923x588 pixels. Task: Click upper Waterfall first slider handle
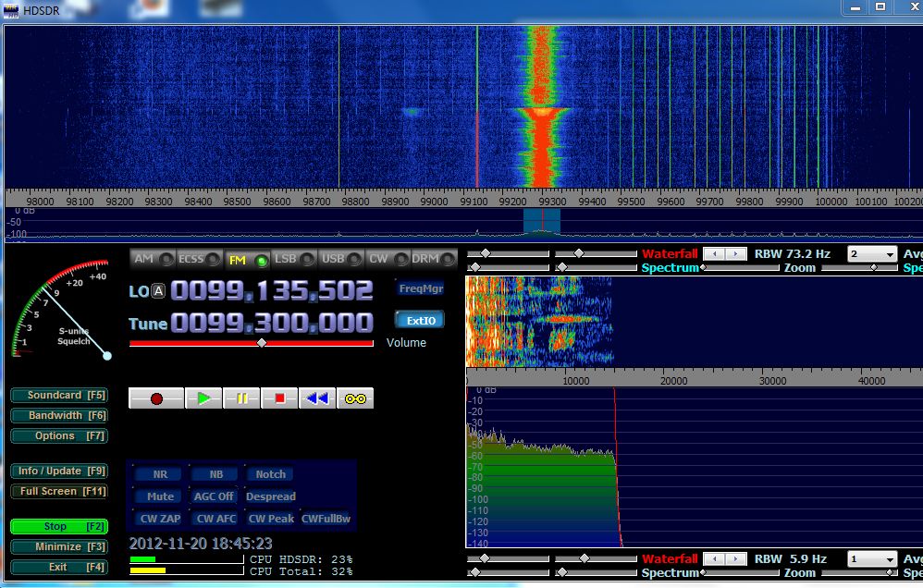pos(485,253)
